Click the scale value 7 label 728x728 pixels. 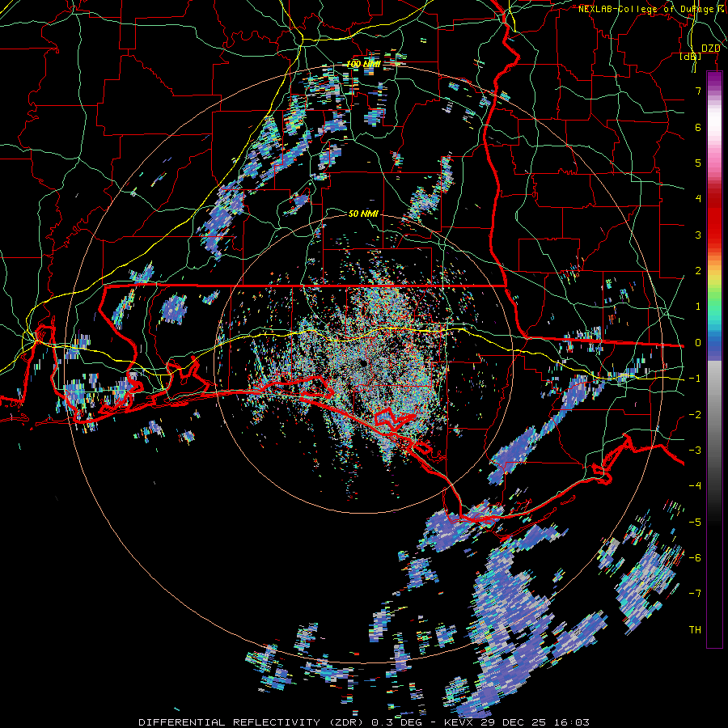click(698, 91)
